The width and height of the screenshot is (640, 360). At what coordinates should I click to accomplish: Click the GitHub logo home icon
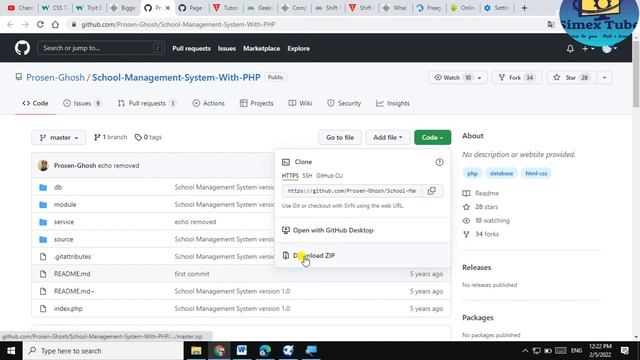pos(22,48)
